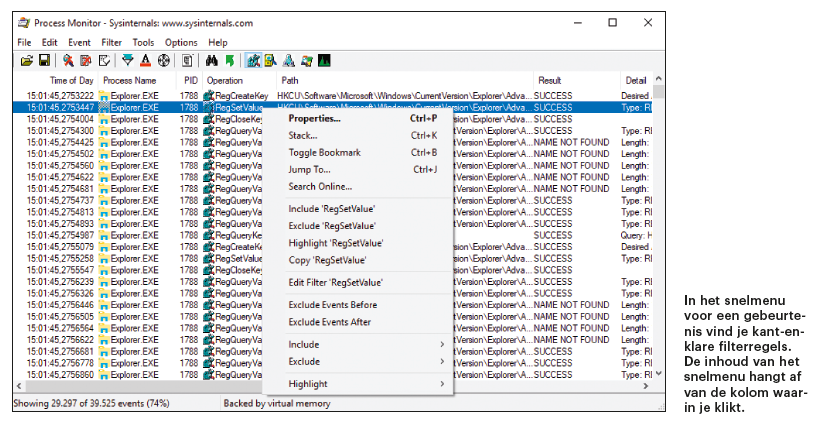821x422 pixels.
Task: Open the Process Tree toolbar icon
Action: tap(187, 61)
